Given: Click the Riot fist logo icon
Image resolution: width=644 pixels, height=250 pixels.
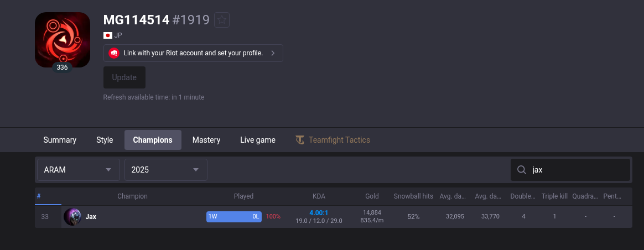Looking at the screenshot, I should (114, 53).
